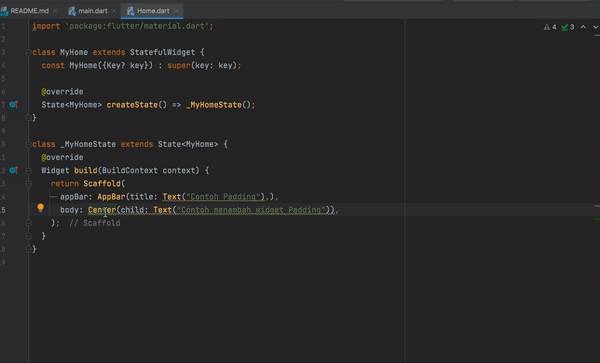Image resolution: width=600 pixels, height=363 pixels.
Task: Click the import keyword on line 1
Action: 46,26
